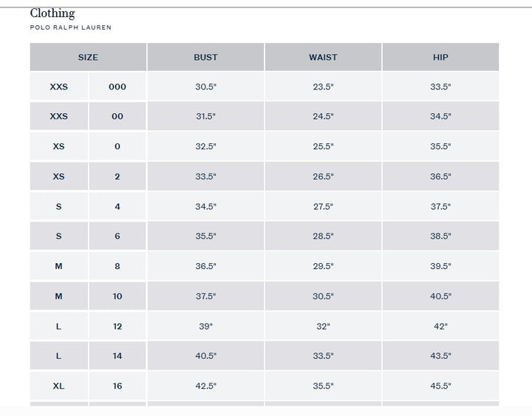Screen dimensions: 532x416
Task: Click the HIP column header
Action: click(x=440, y=57)
